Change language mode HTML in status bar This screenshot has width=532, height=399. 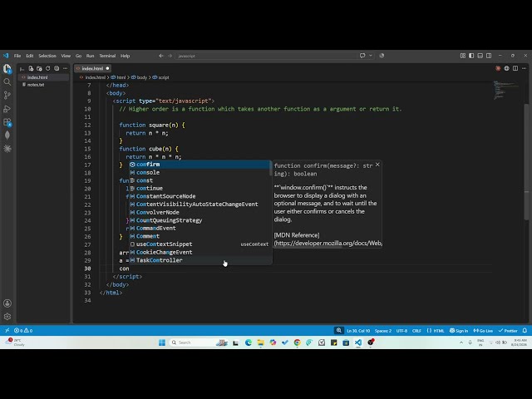[x=436, y=331]
